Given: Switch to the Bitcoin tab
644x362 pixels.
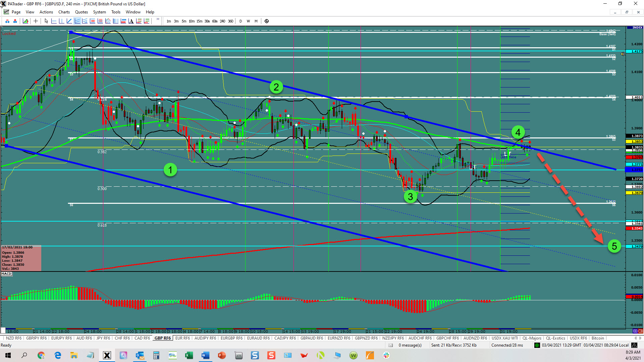Looking at the screenshot, I should [598, 338].
